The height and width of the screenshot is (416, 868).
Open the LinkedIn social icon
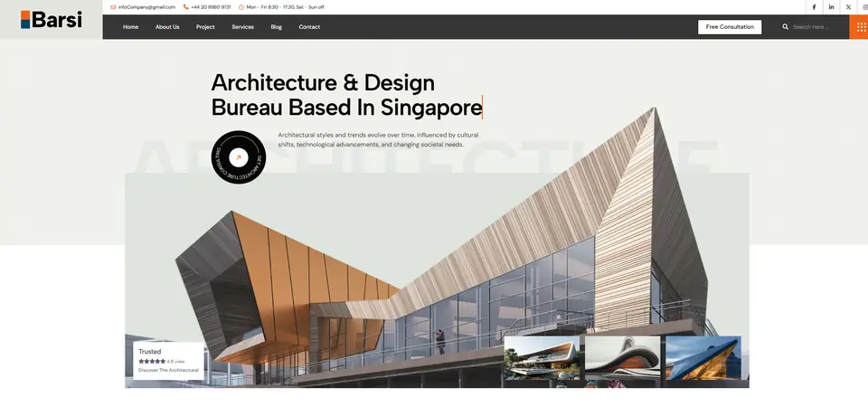pos(831,7)
